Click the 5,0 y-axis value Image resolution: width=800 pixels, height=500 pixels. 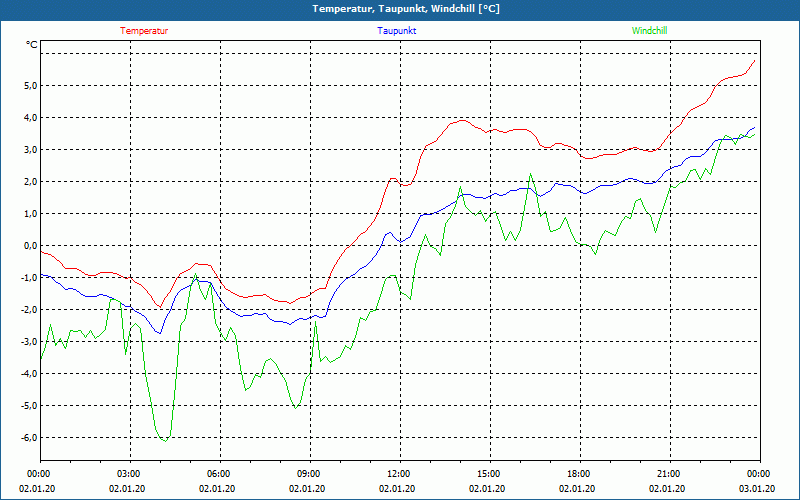point(31,86)
